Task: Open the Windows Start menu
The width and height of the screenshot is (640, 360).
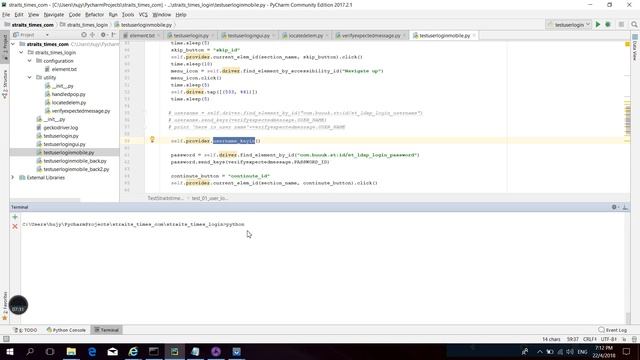Action: (10, 351)
